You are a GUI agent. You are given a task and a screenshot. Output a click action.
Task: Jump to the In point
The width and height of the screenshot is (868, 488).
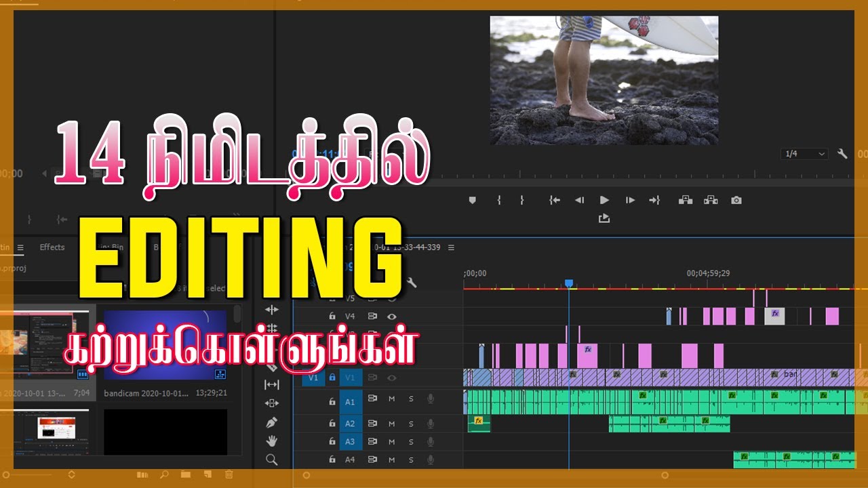click(555, 200)
